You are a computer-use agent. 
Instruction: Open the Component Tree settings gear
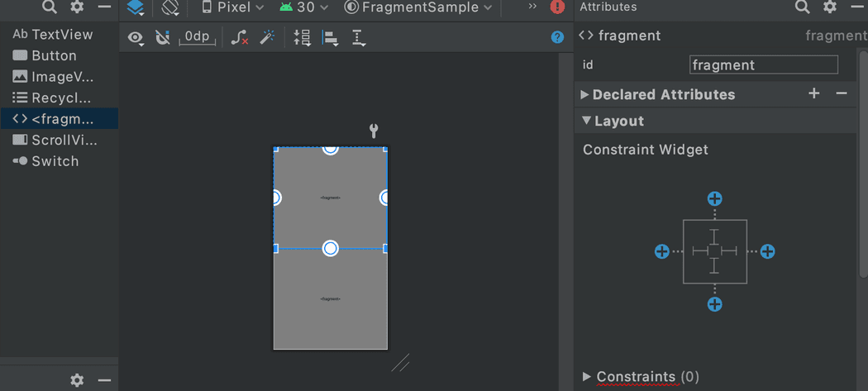77,380
